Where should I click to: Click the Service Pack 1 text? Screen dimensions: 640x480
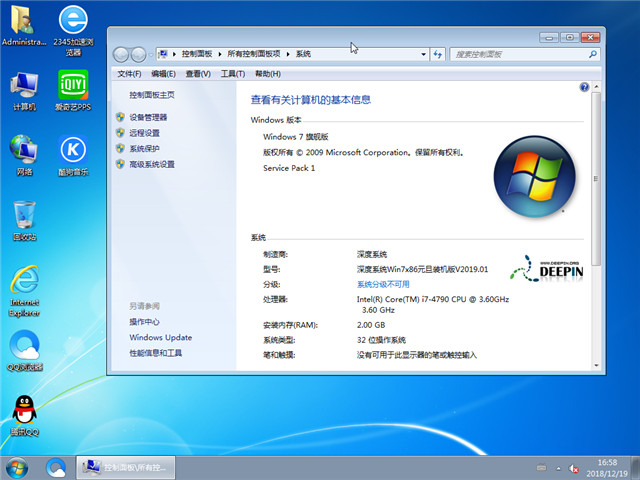(x=289, y=168)
